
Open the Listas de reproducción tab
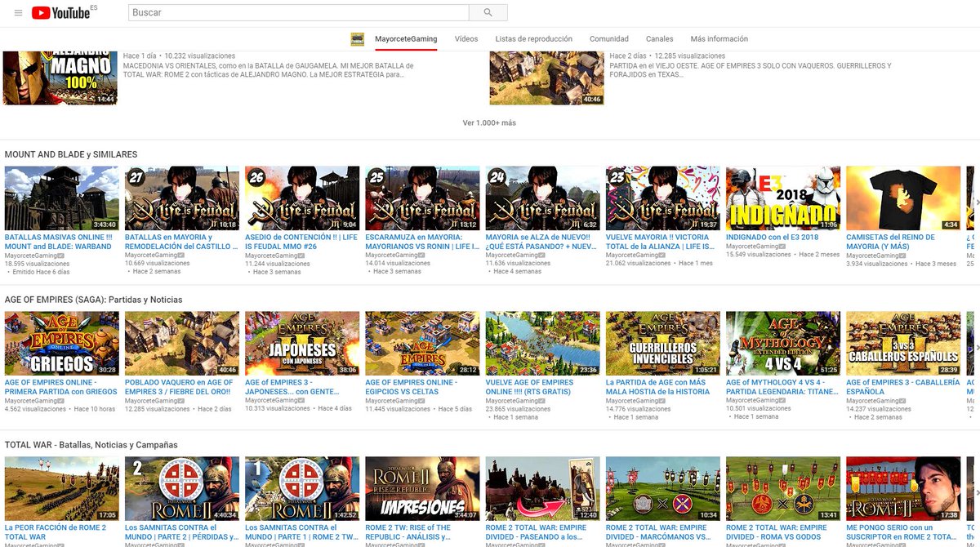(x=534, y=39)
